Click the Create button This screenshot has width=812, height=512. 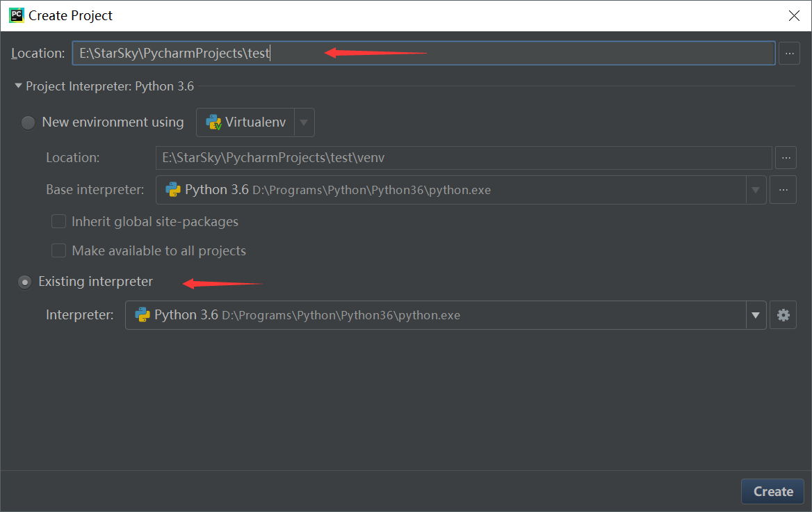click(x=772, y=491)
